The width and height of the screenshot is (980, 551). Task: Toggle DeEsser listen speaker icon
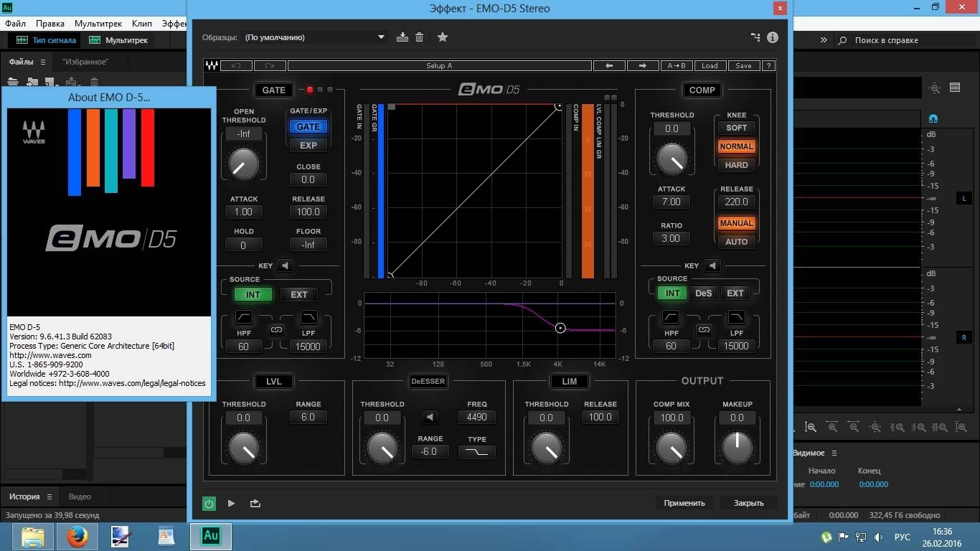tap(429, 417)
